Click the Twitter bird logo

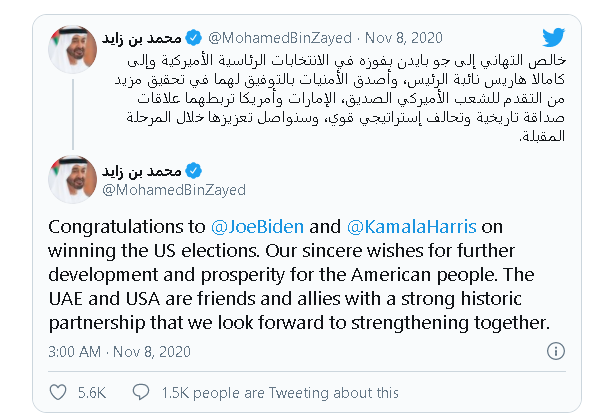pyautogui.click(x=554, y=37)
